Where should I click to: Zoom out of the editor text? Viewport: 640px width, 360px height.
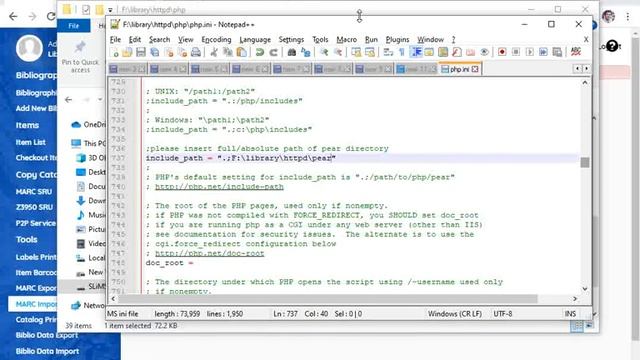coord(338,52)
